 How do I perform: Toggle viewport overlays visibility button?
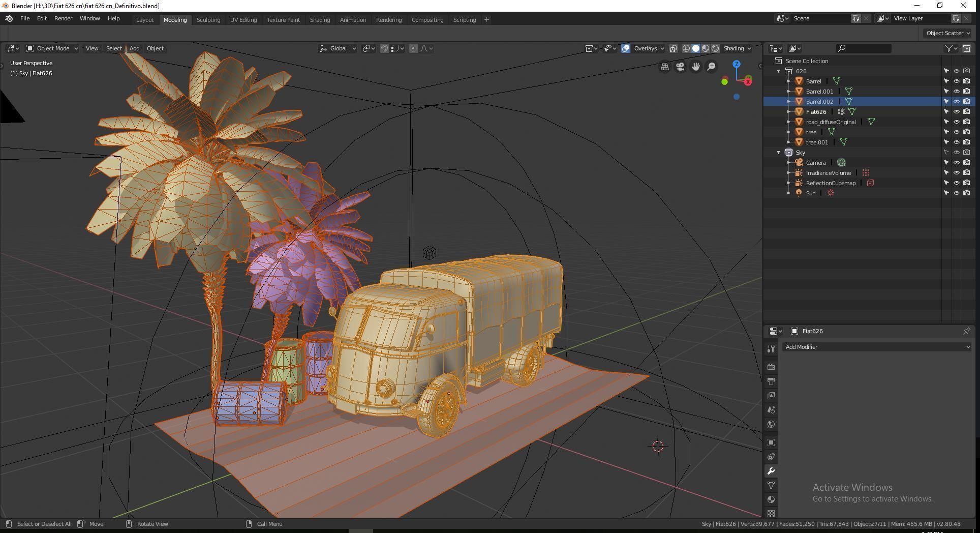(x=626, y=48)
